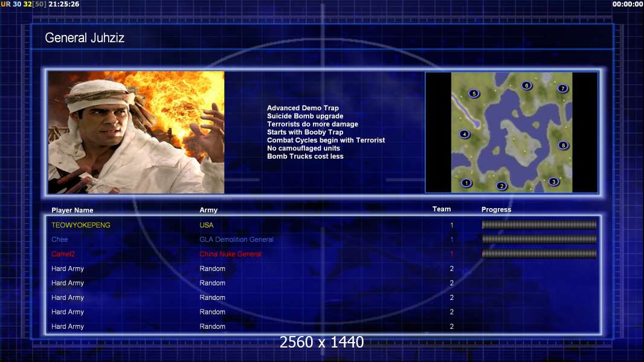Select start position marker 5 on map

coord(474,94)
